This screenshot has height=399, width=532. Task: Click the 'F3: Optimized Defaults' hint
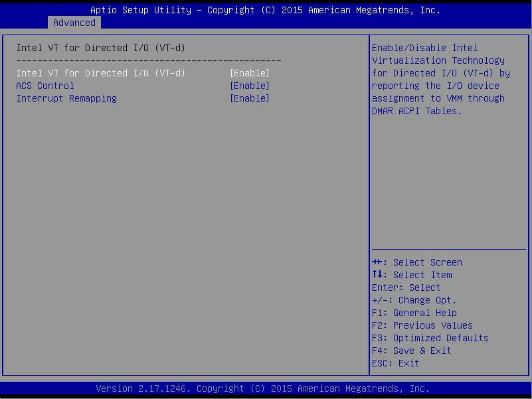coord(430,338)
